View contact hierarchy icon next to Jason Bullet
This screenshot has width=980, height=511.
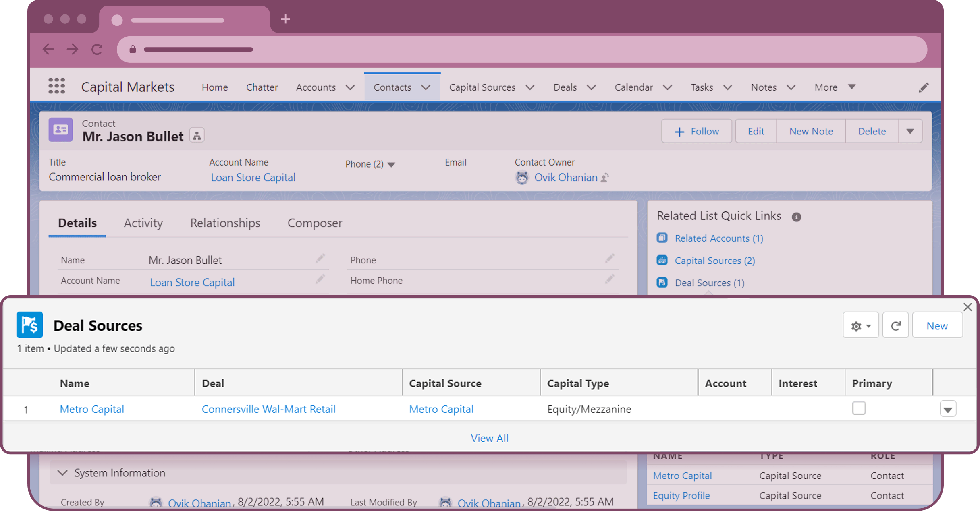(x=197, y=136)
